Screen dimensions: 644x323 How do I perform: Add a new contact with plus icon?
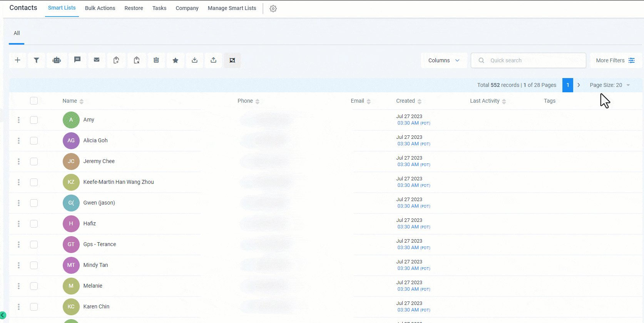click(18, 60)
